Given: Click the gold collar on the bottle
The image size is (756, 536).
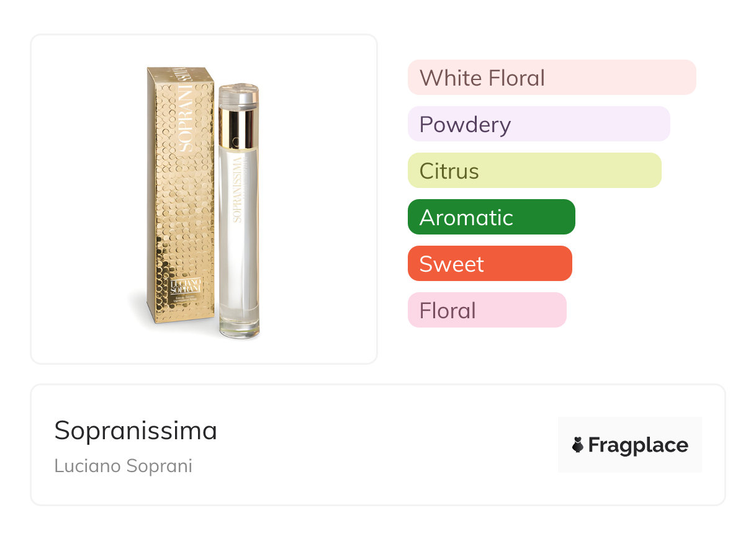Looking at the screenshot, I should (236, 127).
